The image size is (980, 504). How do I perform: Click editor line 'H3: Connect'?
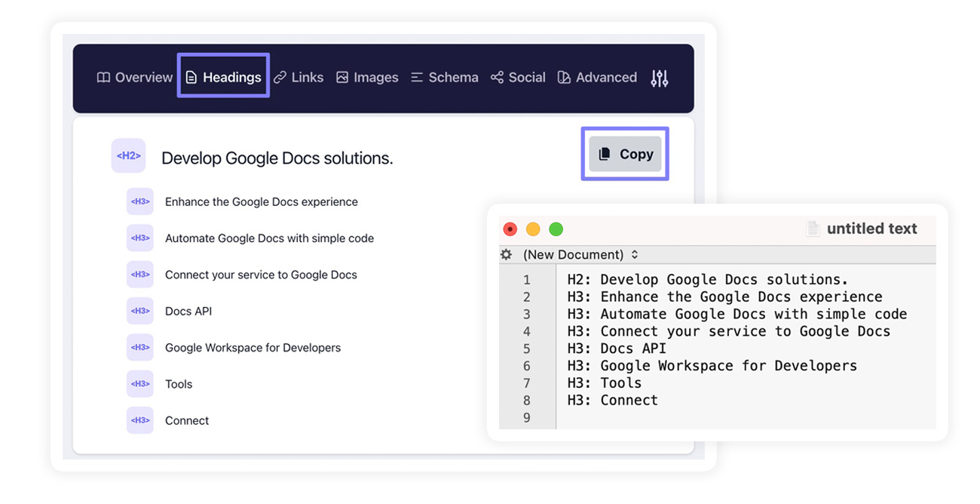[x=613, y=400]
